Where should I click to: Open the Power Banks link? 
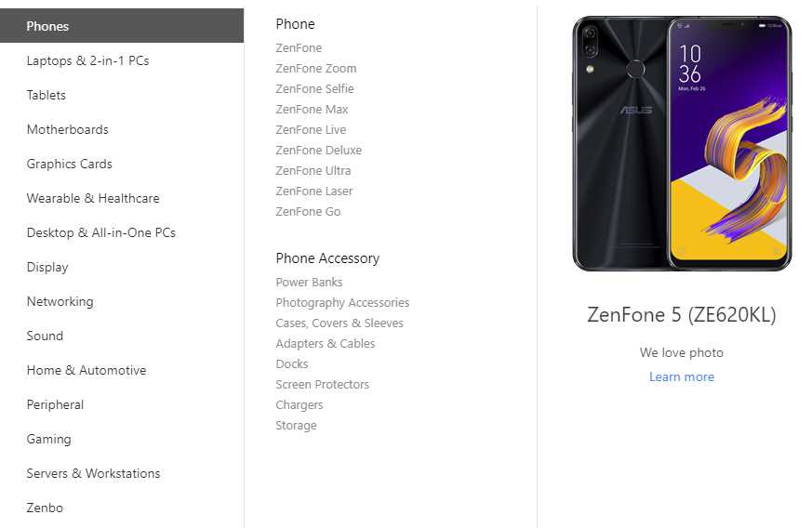[x=309, y=282]
